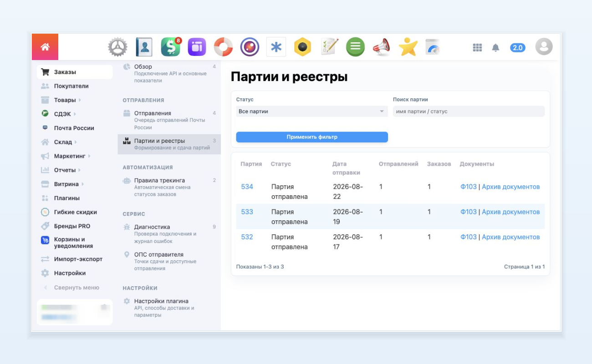Open the gray gear-wheel app icon
Image resolution: width=592 pixels, height=364 pixels.
point(117,47)
